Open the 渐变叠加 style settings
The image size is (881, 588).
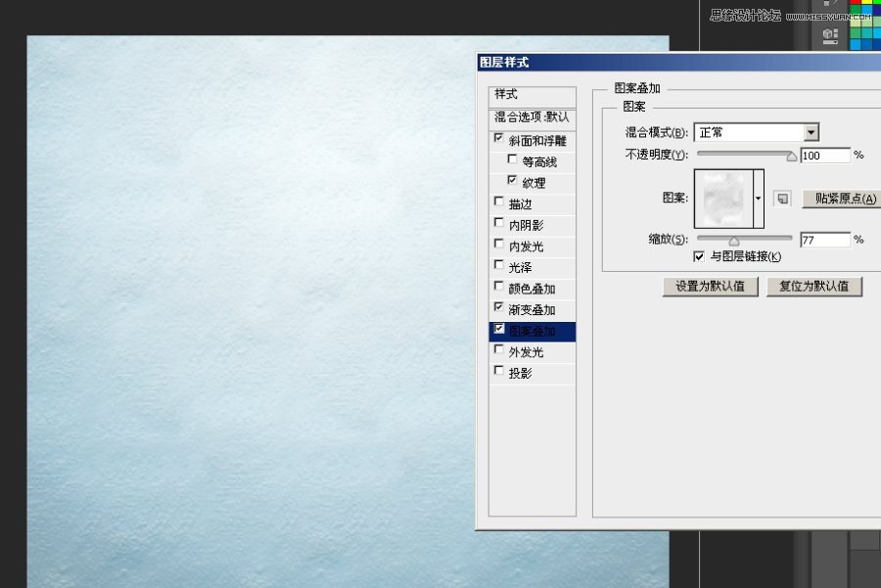point(533,310)
